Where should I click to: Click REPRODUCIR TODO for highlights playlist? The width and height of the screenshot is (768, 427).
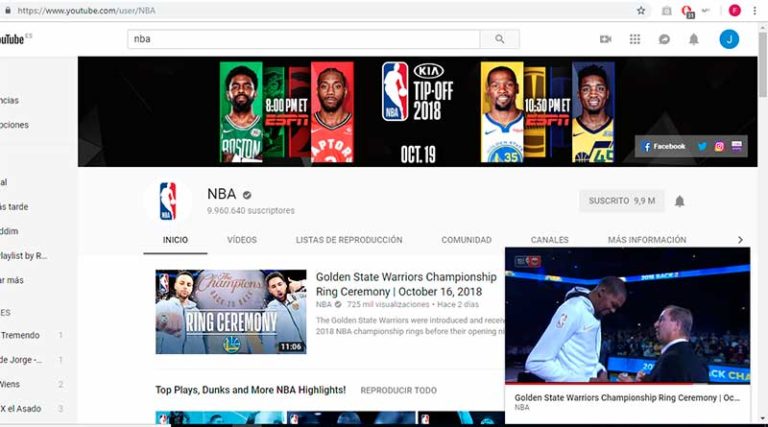coord(399,390)
